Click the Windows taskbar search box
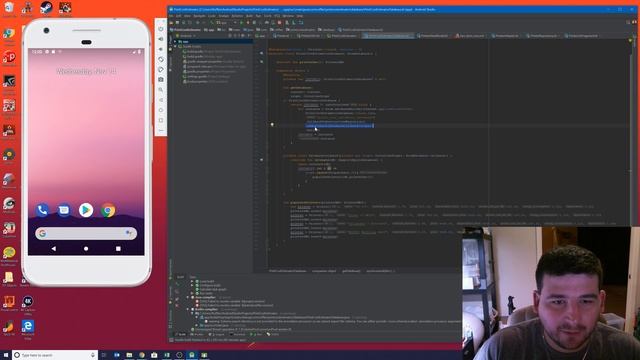Image resolution: width=640 pixels, height=360 pixels. 55,355
